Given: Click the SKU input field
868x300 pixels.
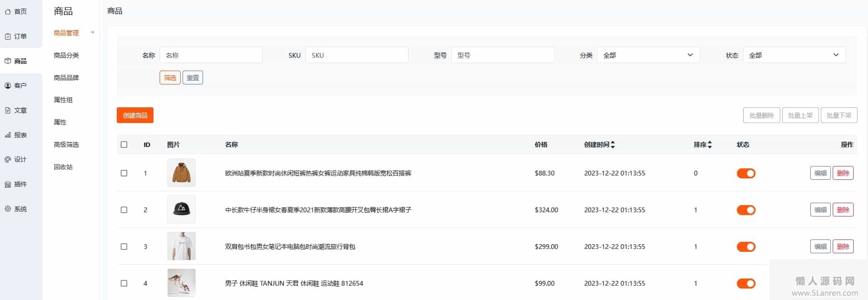Looking at the screenshot, I should (x=357, y=55).
